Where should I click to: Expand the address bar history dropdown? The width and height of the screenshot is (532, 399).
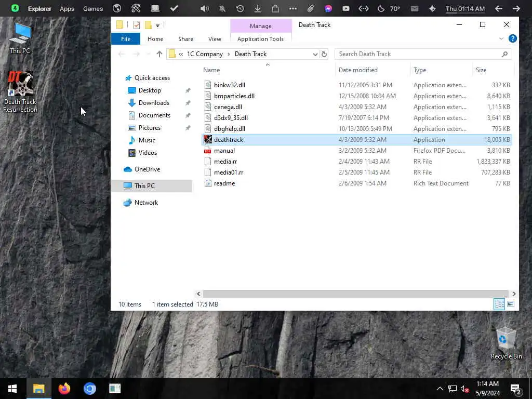315,54
